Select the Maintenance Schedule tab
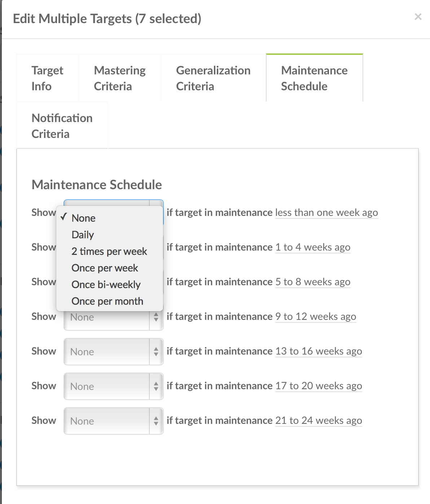Viewport: 430px width, 504px height. (x=315, y=78)
